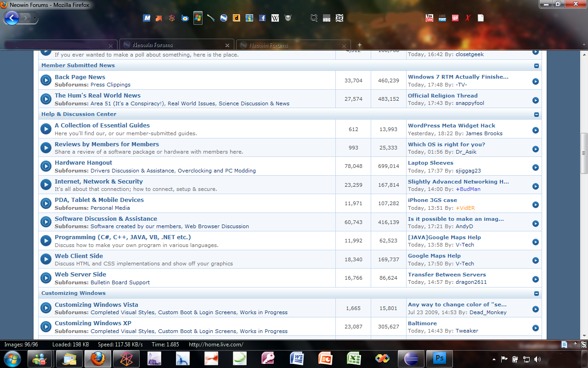Open the Web Client Side forum link

(79, 256)
